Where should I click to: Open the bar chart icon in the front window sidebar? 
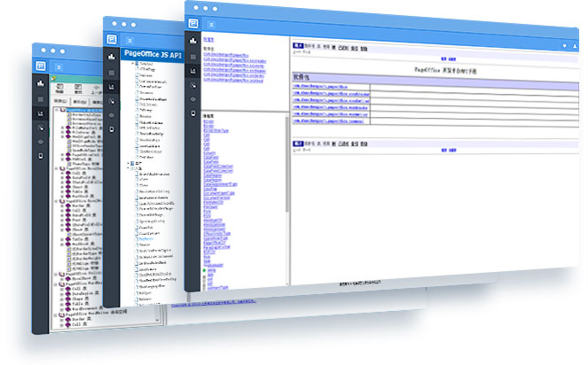coord(193,41)
